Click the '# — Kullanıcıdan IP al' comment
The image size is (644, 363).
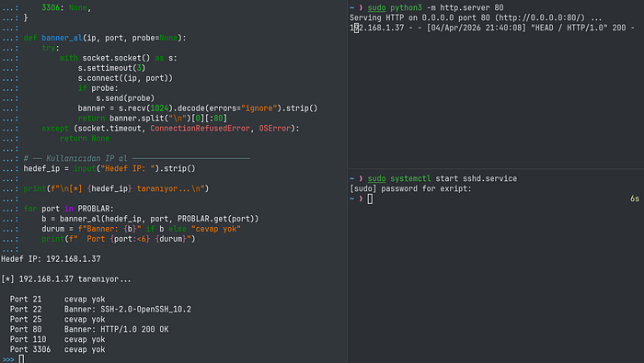(137, 158)
